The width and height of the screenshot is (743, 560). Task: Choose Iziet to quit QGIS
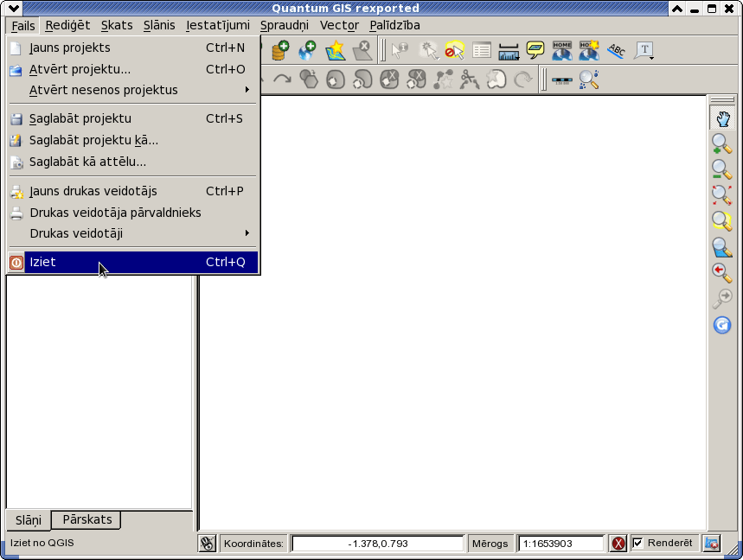(133, 262)
